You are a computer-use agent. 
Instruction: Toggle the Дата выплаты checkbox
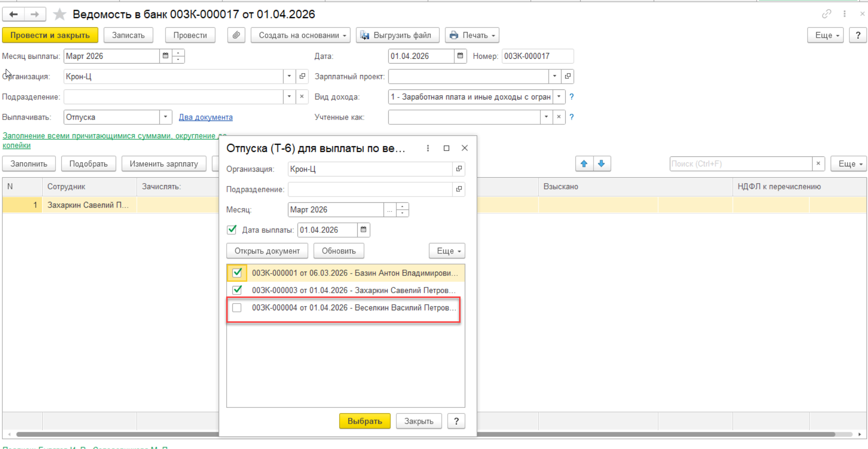232,230
